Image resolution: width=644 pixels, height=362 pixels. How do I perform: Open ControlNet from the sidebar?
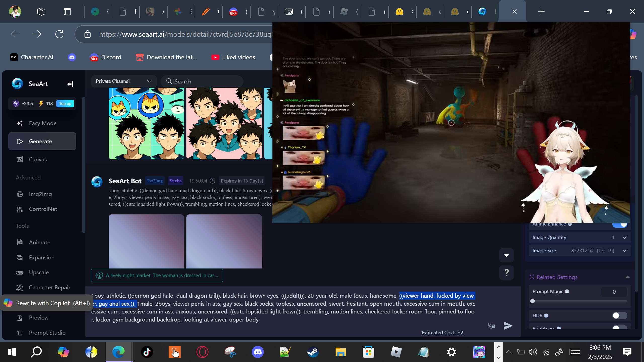(x=42, y=209)
